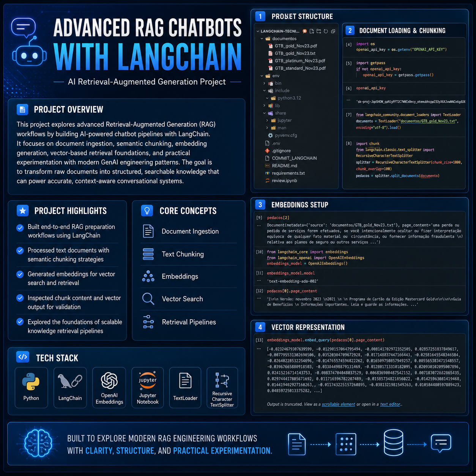Image resolution: width=476 pixels, height=476 pixels.
Task: Click the output ellipsis below cell [6]
Action: [348, 101]
